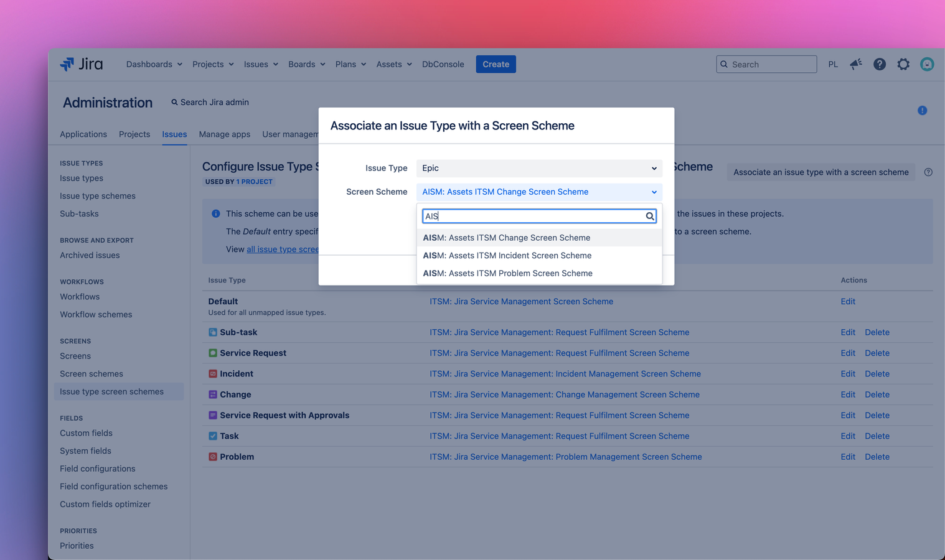The image size is (945, 560).
Task: Click the Sub-task issue type icon
Action: coord(213,332)
